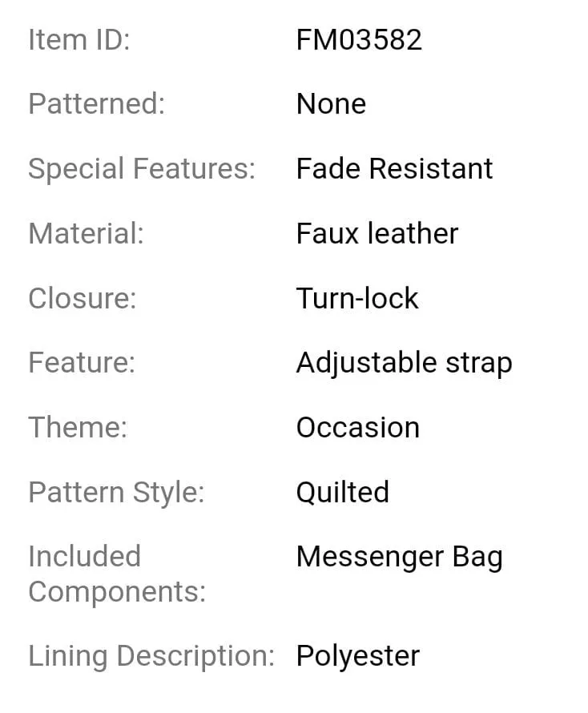
Task: Select the Adjustable strap value
Action: 405,364
